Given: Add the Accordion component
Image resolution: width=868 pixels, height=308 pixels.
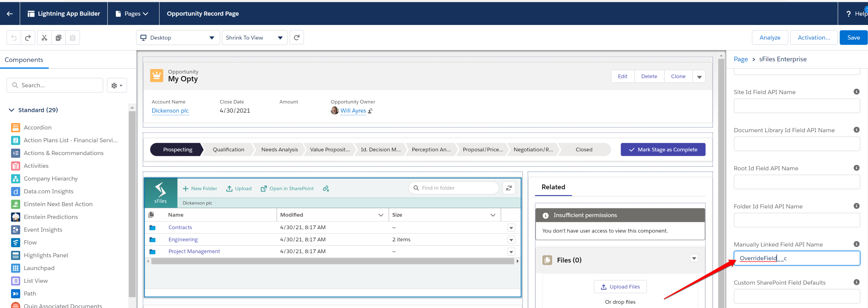Looking at the screenshot, I should point(37,127).
